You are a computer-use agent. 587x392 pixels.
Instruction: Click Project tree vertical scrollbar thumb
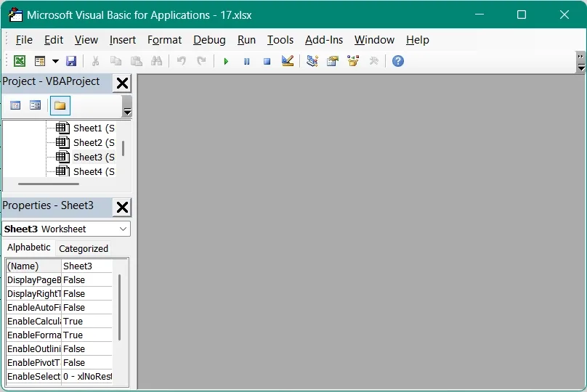point(124,148)
